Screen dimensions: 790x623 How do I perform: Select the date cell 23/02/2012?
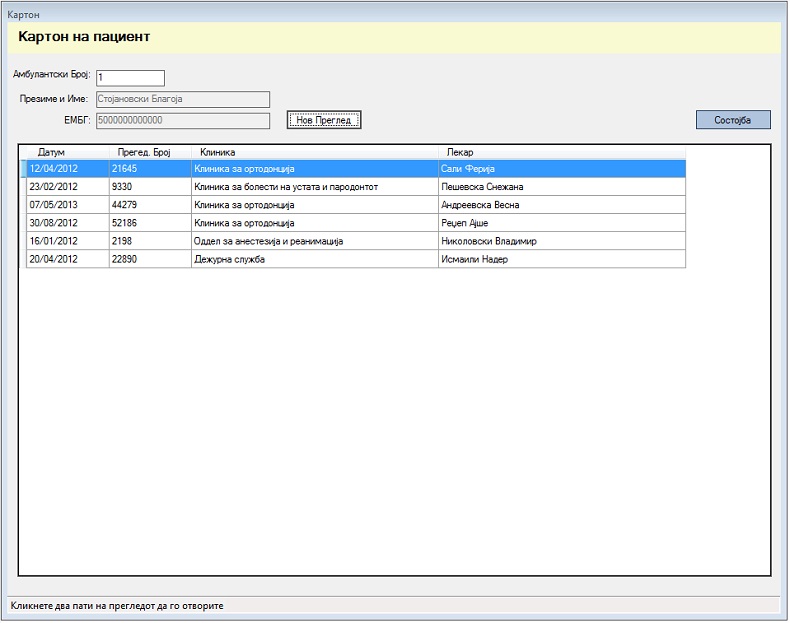(68, 187)
